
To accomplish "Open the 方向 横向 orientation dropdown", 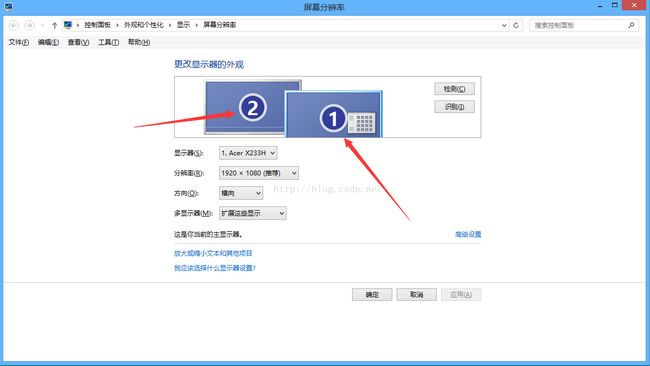I will [x=241, y=193].
